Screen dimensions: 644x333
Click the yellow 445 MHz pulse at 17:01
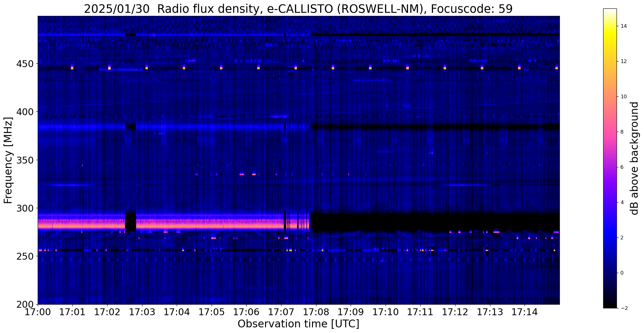pos(72,67)
